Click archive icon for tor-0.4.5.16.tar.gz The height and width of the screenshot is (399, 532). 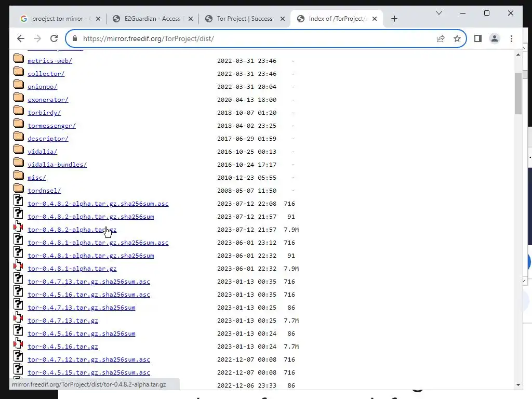[18, 343]
